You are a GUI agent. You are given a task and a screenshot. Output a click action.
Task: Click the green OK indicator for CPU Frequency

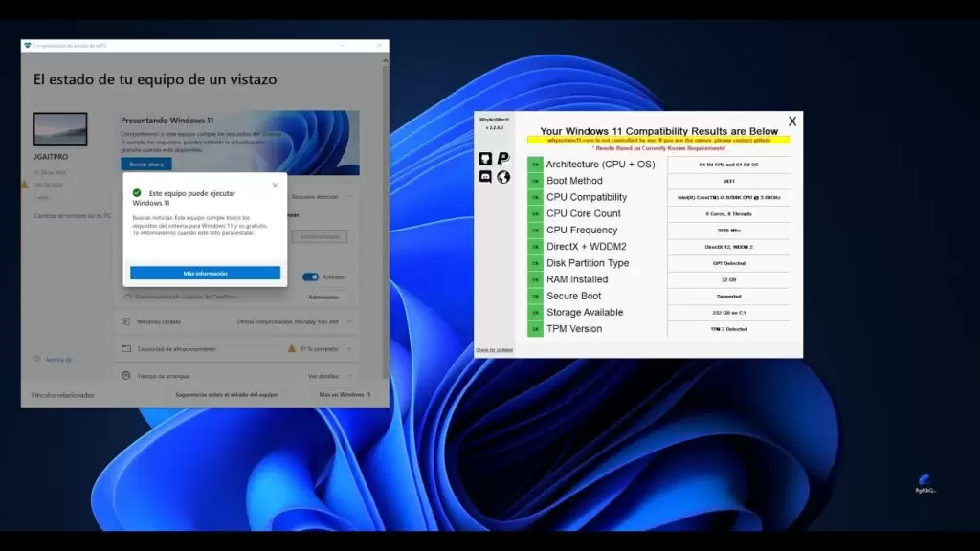535,230
